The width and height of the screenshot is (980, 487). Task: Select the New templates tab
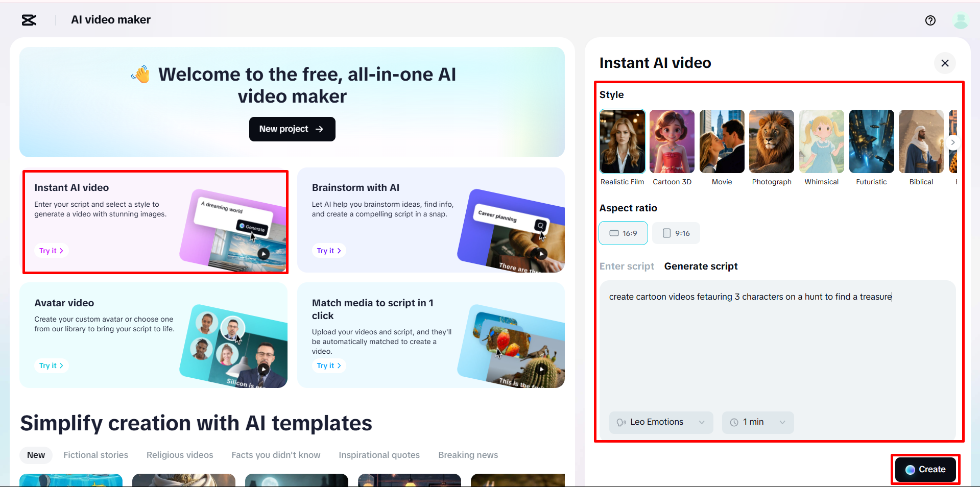pos(36,455)
